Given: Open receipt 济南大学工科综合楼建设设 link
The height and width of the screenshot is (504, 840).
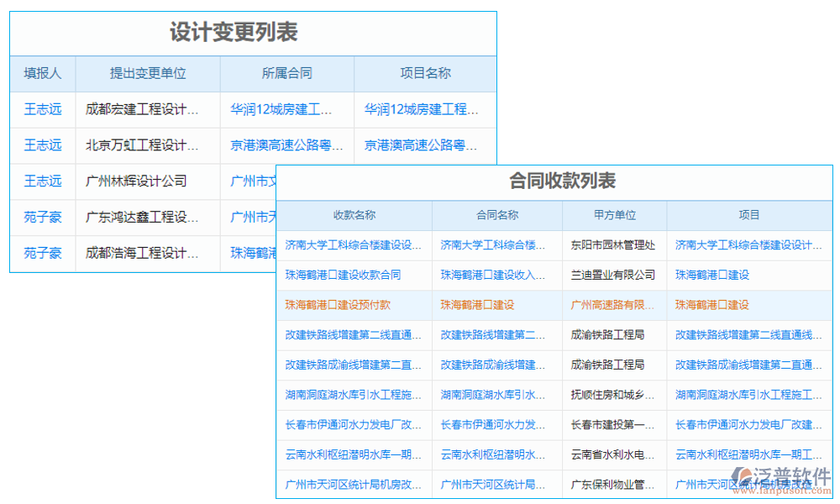Looking at the screenshot, I should tap(353, 245).
